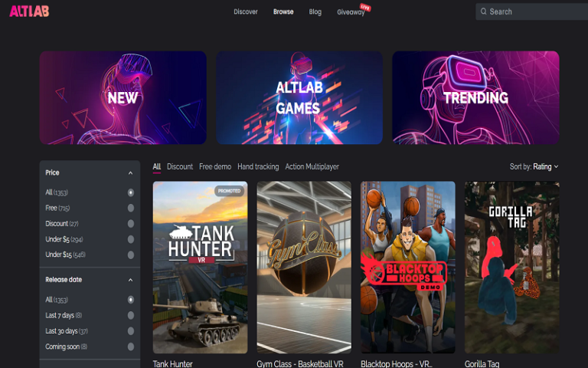The image size is (588, 368).
Task: Collapse the Release date filter section
Action: coord(130,280)
